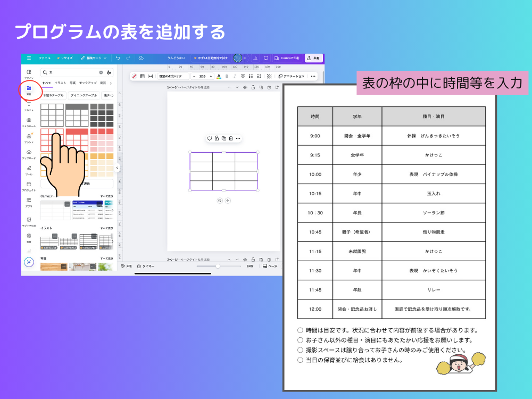Select the 素材 panel icon in the sidebar

point(29,87)
